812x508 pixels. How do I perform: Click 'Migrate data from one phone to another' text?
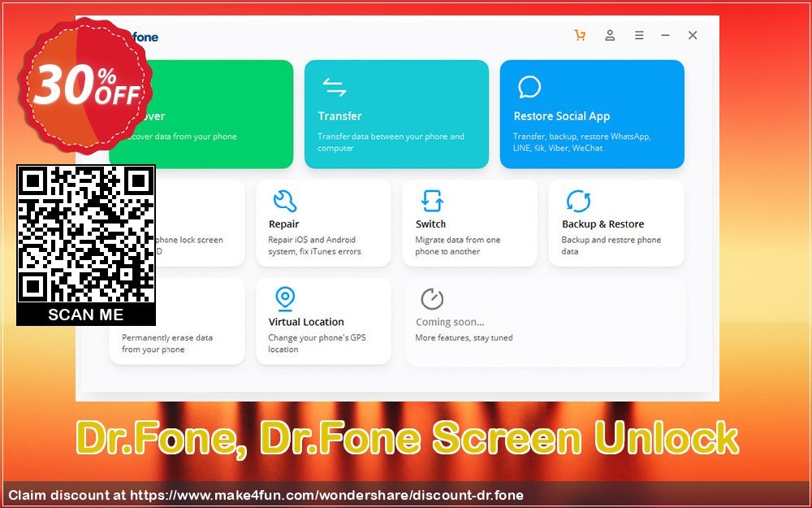(458, 245)
